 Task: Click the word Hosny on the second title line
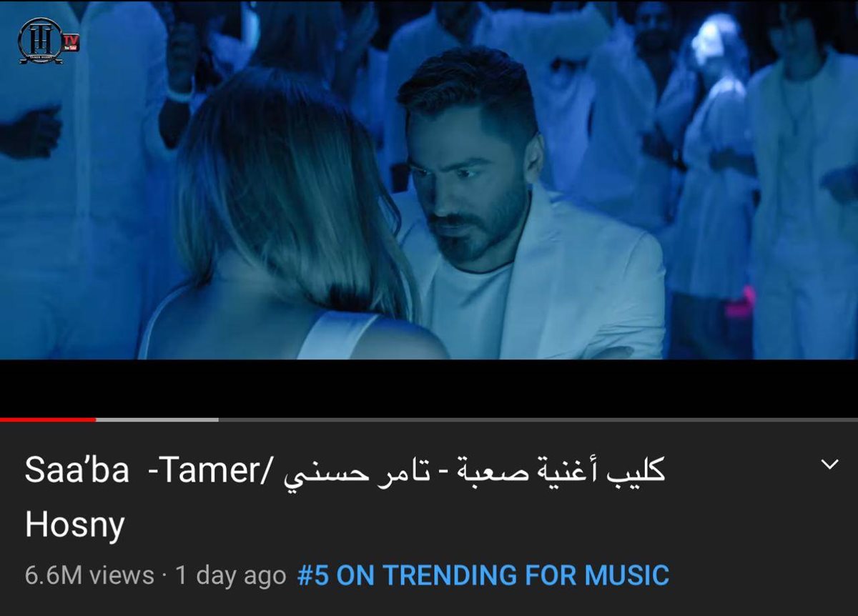tap(75, 525)
